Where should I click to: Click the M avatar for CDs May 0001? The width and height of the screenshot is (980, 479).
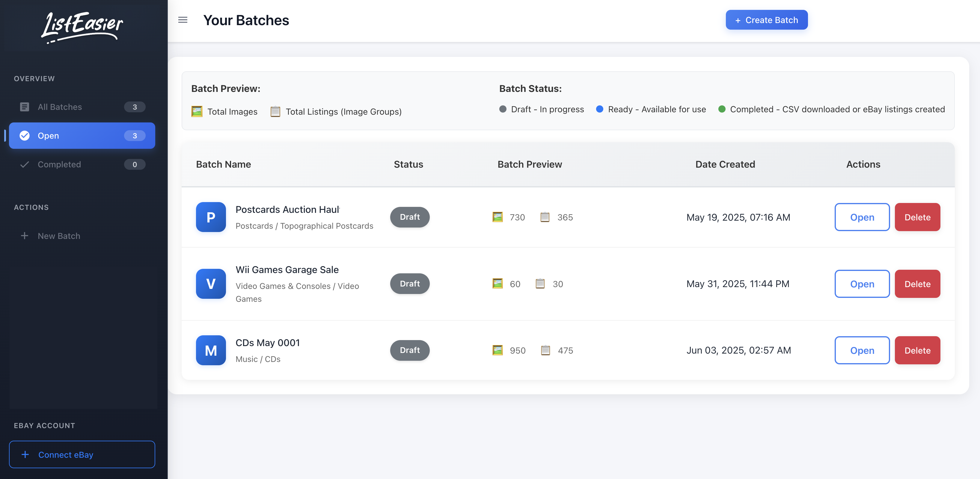coord(211,350)
